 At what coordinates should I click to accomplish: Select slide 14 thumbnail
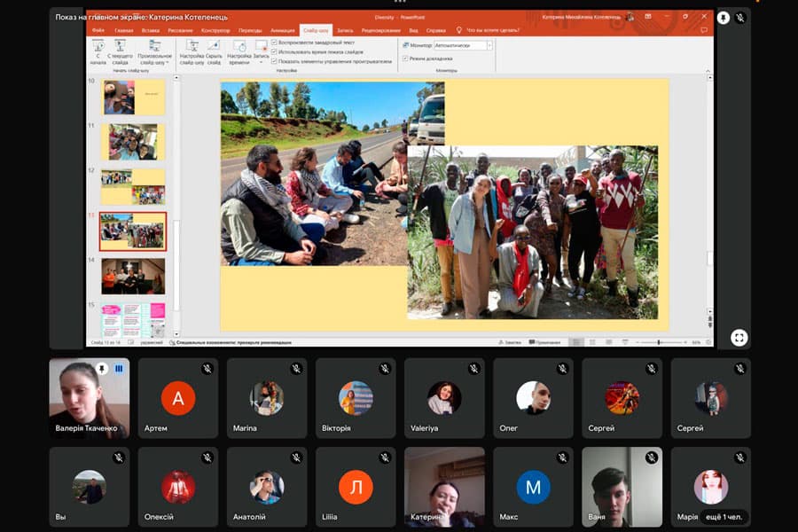[x=132, y=276]
